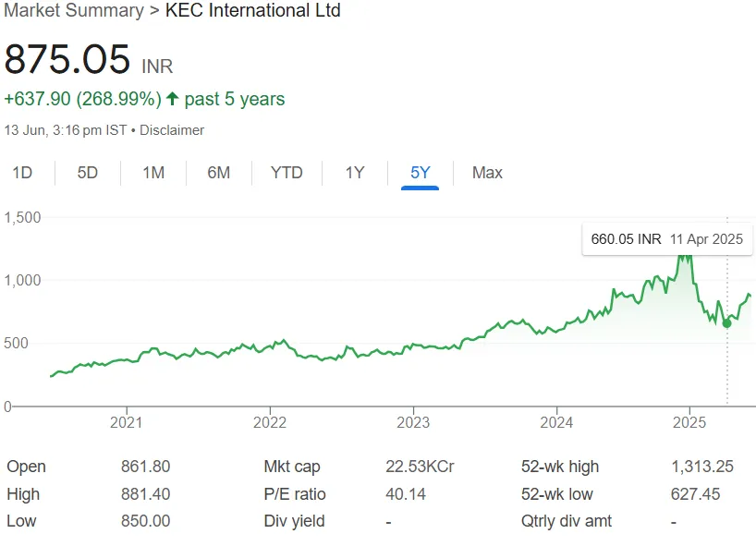
Task: Click the Low value 850.00
Action: pyautogui.click(x=146, y=521)
